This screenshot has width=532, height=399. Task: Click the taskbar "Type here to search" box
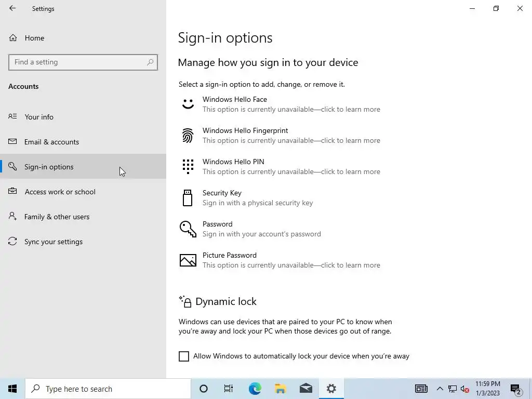click(x=108, y=389)
